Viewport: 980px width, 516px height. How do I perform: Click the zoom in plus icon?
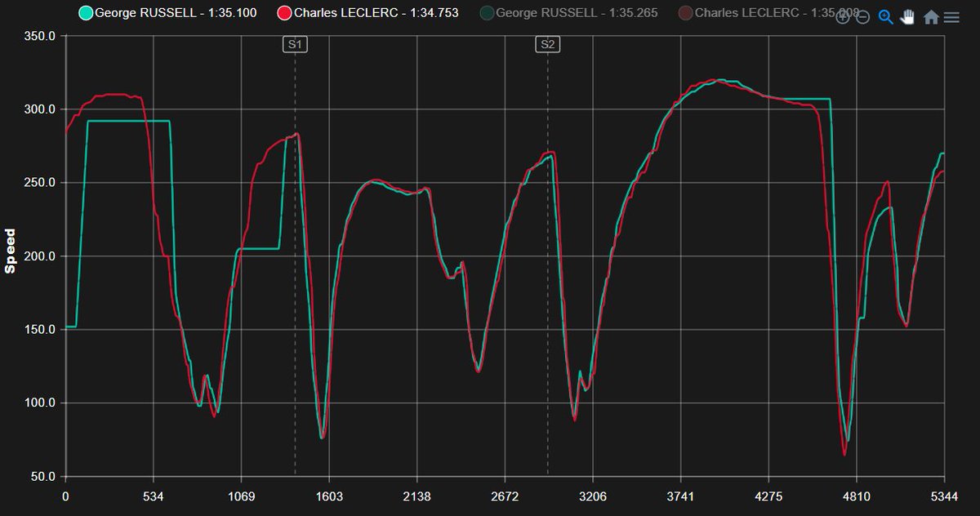[x=844, y=17]
